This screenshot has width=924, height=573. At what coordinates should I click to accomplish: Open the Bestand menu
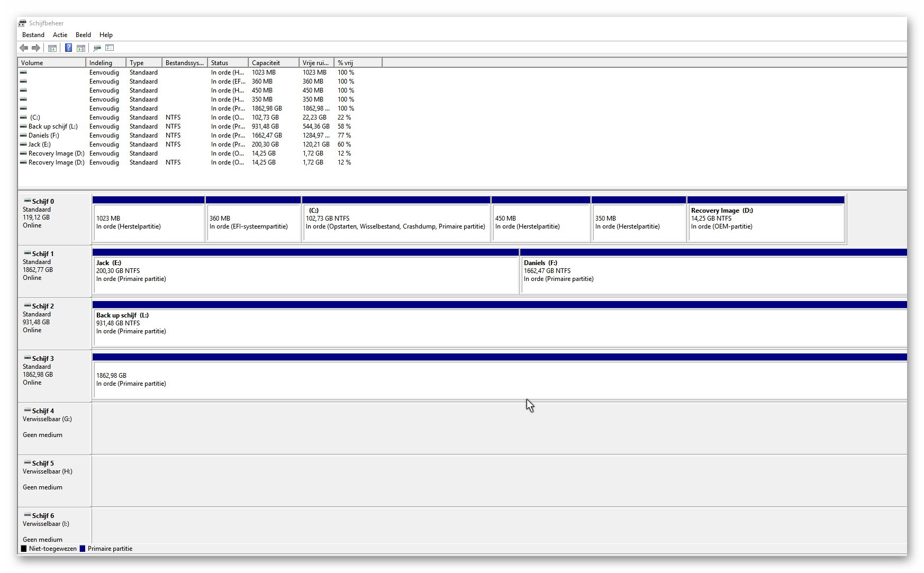[33, 35]
